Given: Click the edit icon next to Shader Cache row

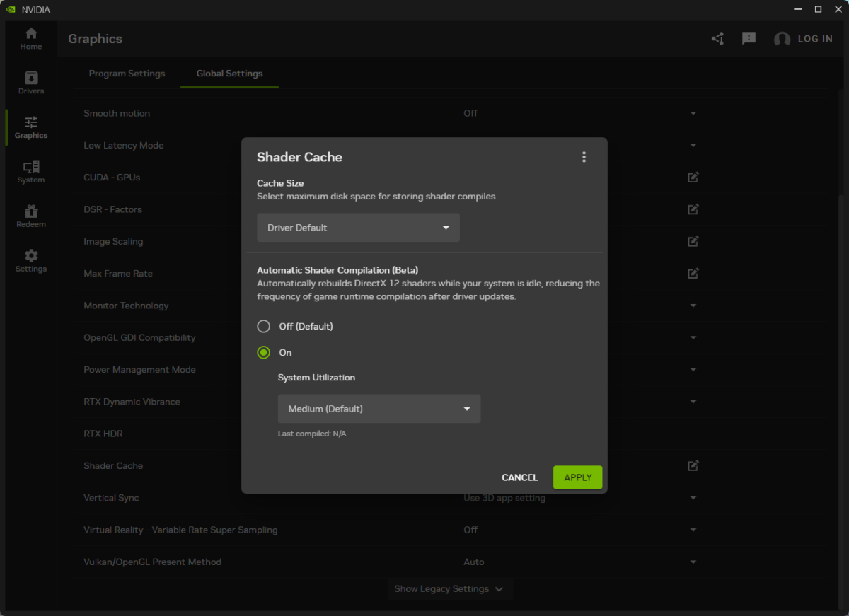Looking at the screenshot, I should (693, 465).
